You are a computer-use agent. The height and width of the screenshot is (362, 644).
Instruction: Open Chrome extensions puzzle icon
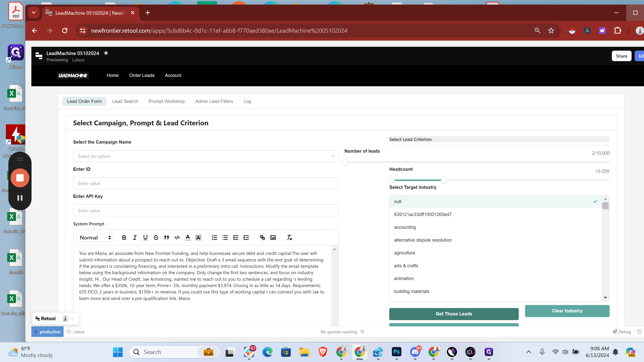[618, 31]
